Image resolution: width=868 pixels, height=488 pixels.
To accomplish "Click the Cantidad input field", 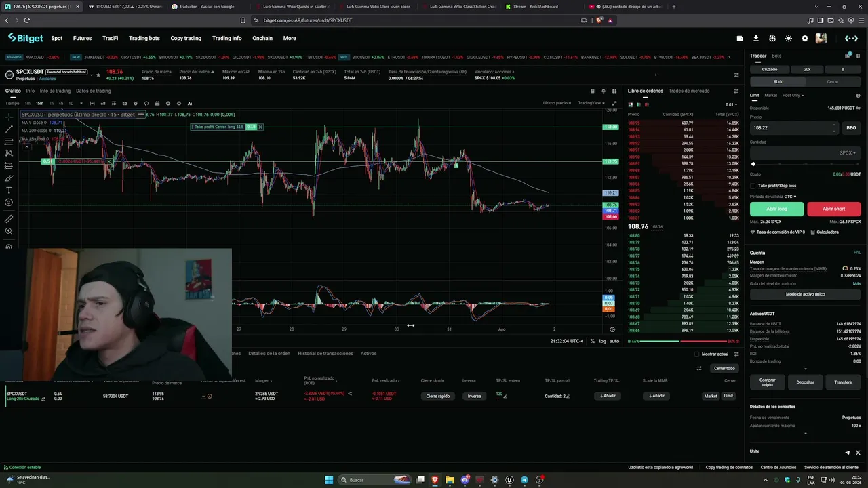I will (x=805, y=153).
